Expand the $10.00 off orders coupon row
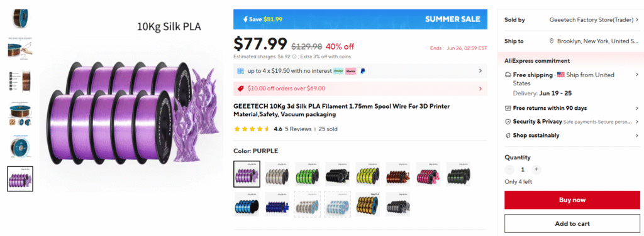 click(x=360, y=88)
